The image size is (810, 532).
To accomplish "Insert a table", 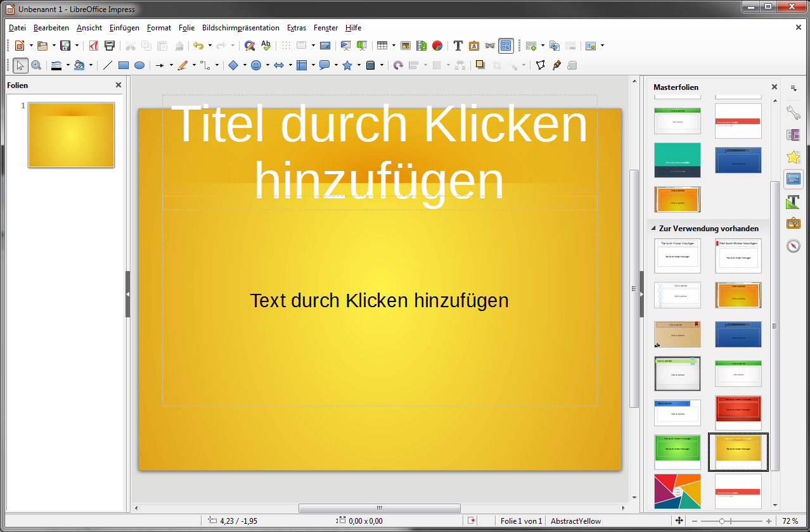I will [382, 46].
